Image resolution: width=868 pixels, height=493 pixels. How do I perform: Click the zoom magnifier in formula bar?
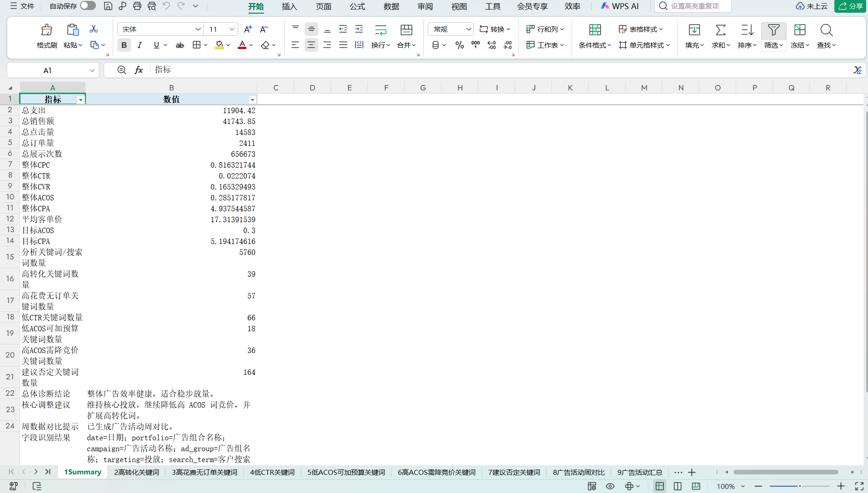click(x=121, y=70)
